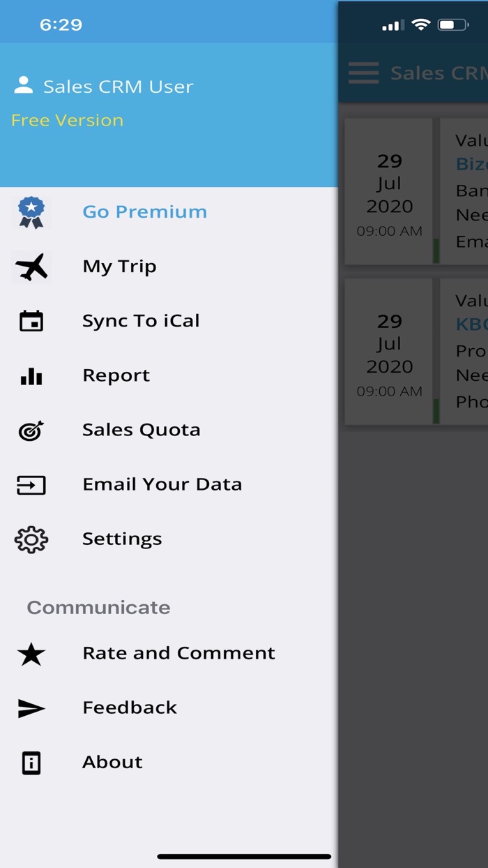
Task: Open Sync To iCal calendar icon
Action: point(29,320)
